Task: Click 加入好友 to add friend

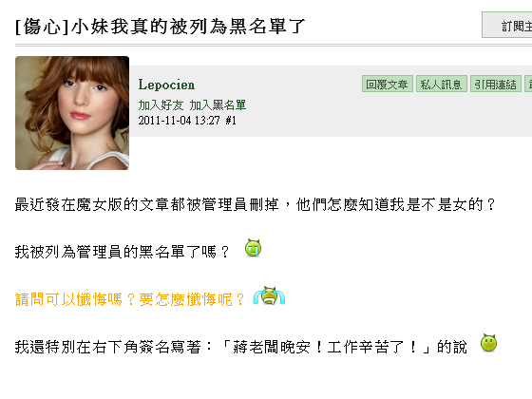Action: [x=161, y=105]
